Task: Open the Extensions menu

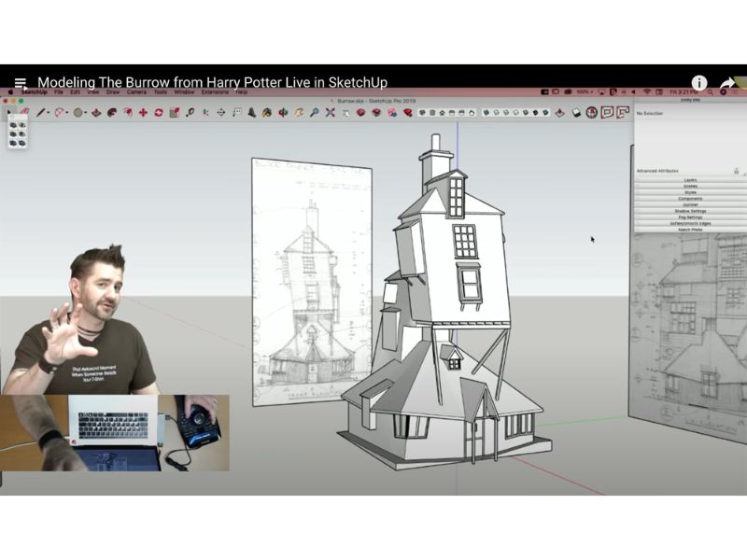Action: (216, 92)
